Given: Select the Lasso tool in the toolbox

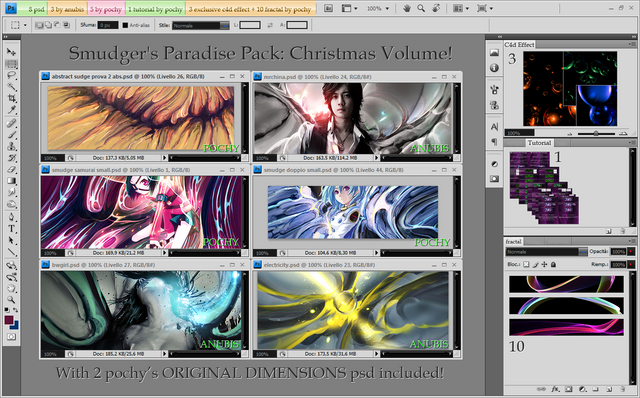Looking at the screenshot, I should point(11,75).
